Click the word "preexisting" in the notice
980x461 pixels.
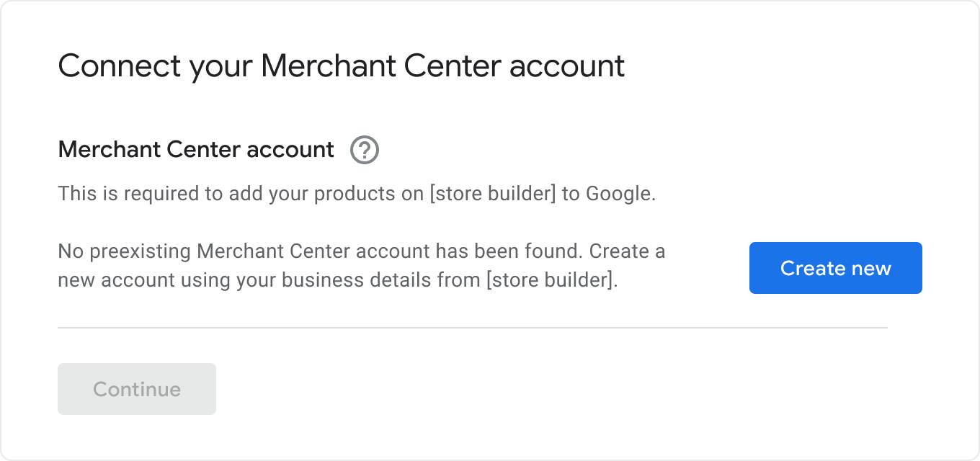coord(138,252)
